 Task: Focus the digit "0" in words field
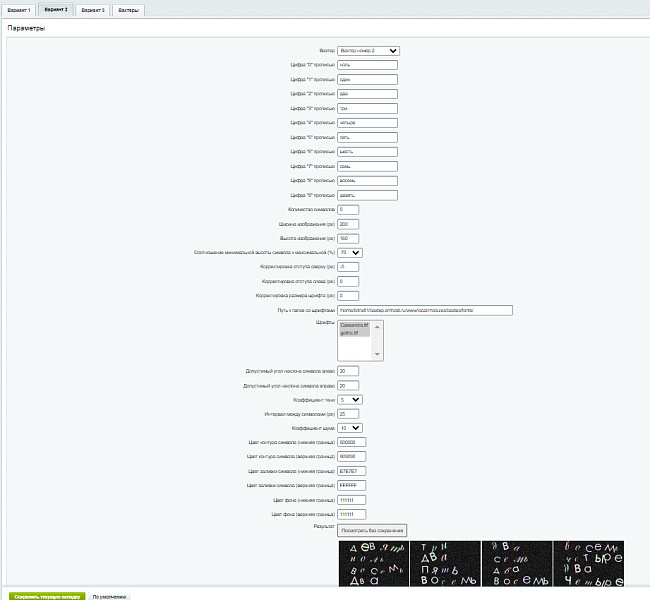367,65
